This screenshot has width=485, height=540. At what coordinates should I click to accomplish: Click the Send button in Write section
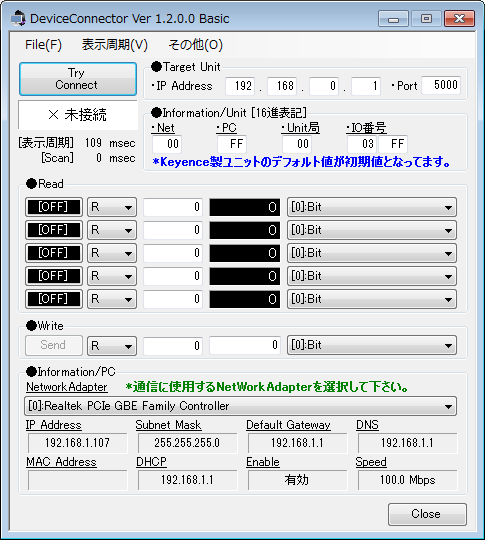54,345
